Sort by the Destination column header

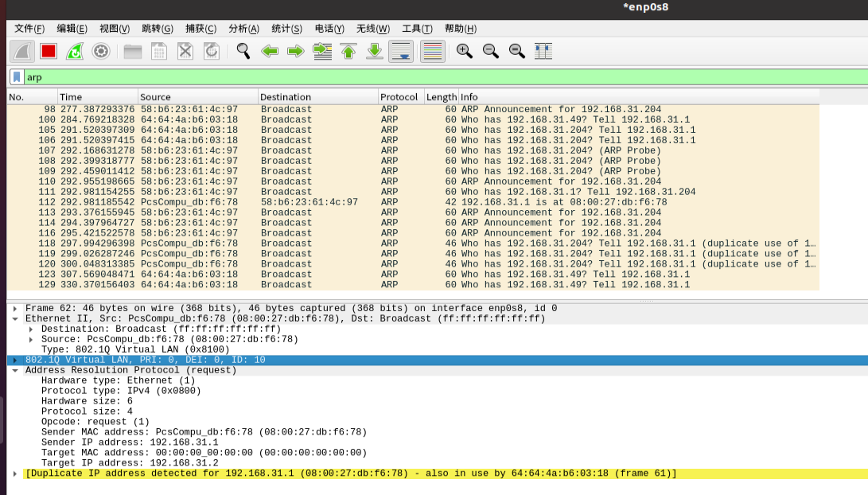317,97
